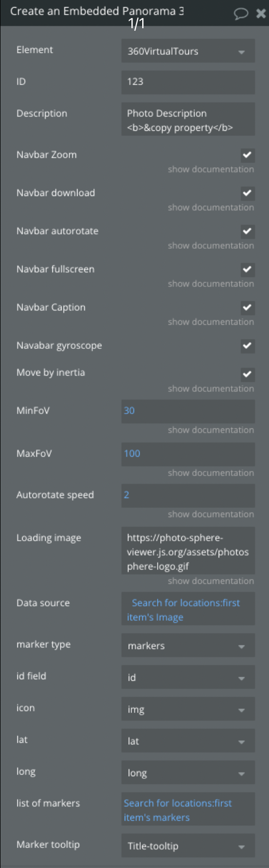Disable the Navbar autorotate checkbox
This screenshot has width=269, height=868.
pyautogui.click(x=247, y=231)
